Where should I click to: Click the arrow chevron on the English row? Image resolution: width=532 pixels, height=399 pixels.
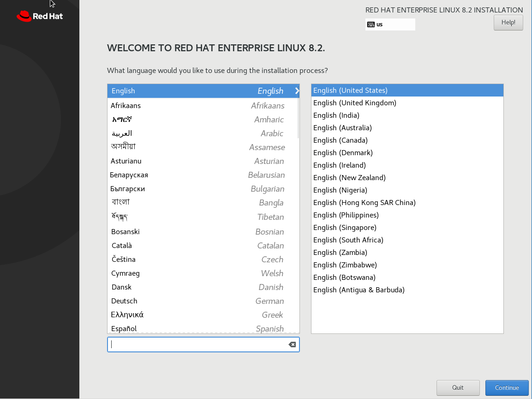[x=297, y=91]
